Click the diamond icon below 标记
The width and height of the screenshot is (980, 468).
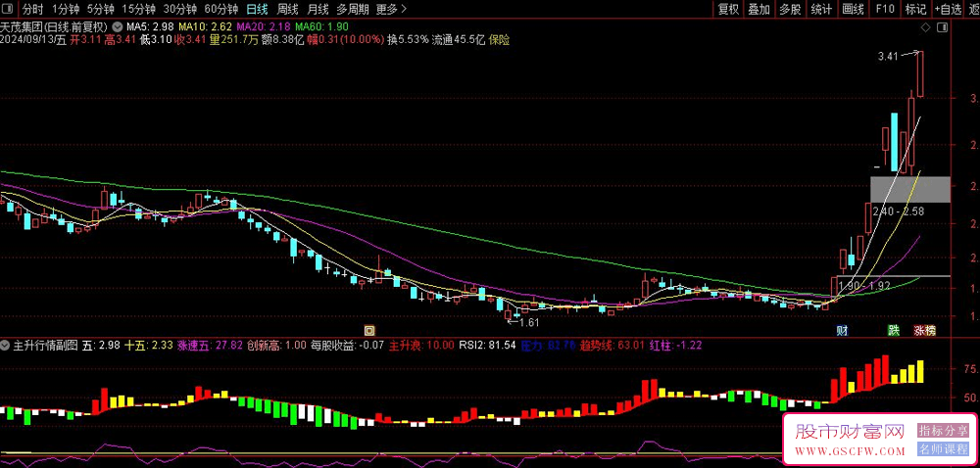(926, 26)
